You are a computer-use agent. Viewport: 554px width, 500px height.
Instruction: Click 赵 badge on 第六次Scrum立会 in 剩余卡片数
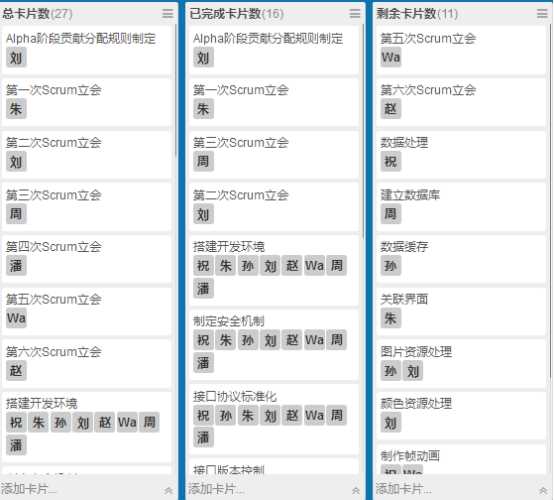[x=391, y=109]
